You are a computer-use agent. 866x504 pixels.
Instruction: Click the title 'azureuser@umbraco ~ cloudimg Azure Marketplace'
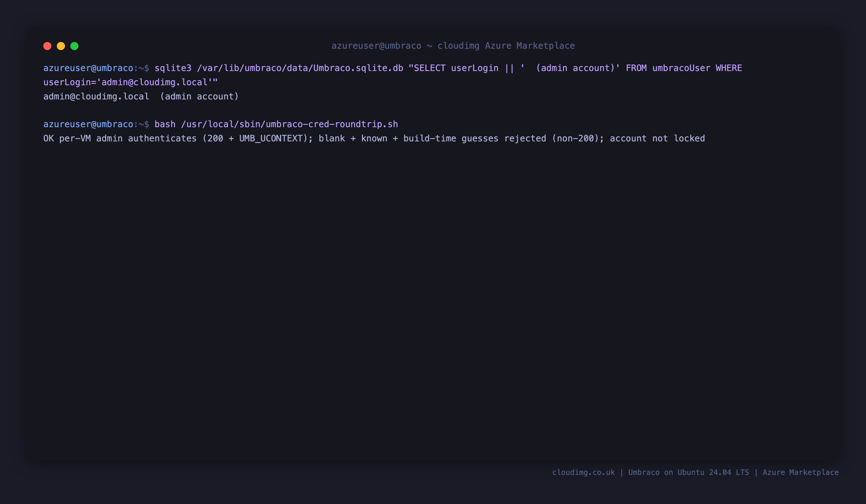pyautogui.click(x=453, y=46)
